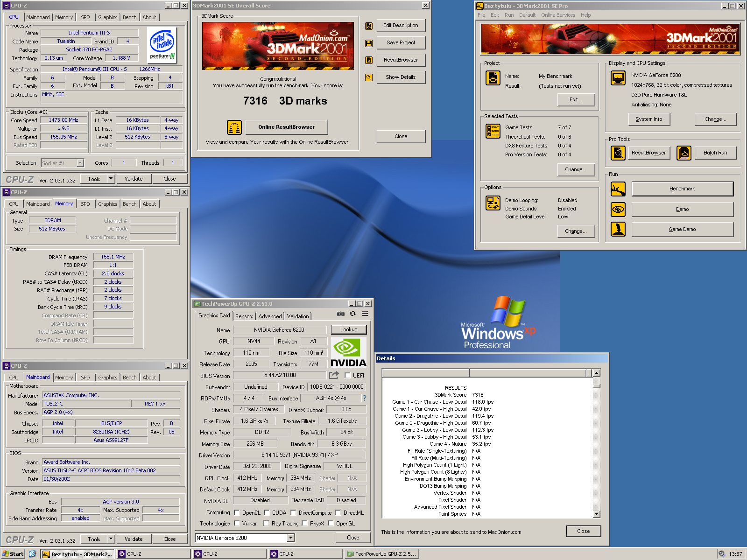Click the BIOS export share icon in GPU-Z
The width and height of the screenshot is (747, 560).
click(x=334, y=375)
